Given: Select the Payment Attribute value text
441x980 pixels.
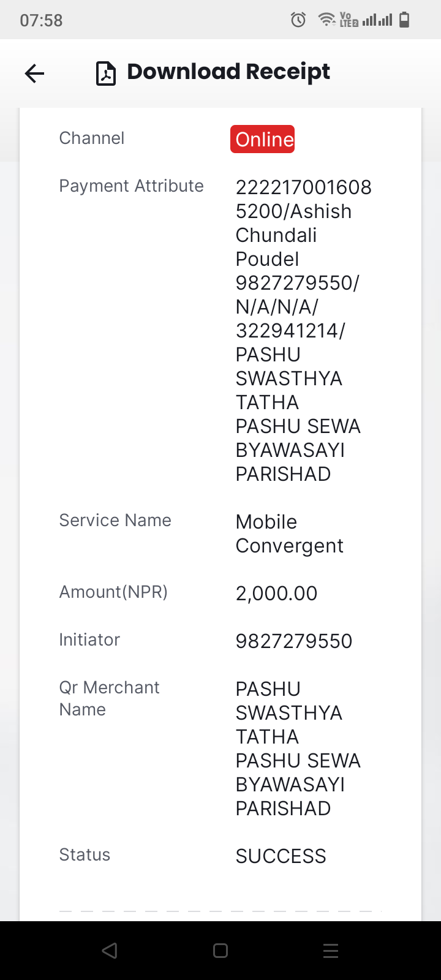Looking at the screenshot, I should click(304, 331).
